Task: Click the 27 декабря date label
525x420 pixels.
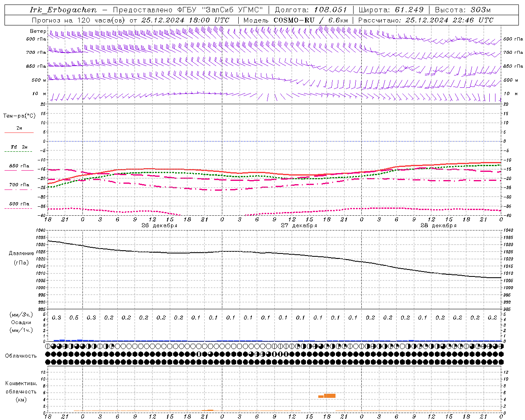Action: [x=299, y=226]
